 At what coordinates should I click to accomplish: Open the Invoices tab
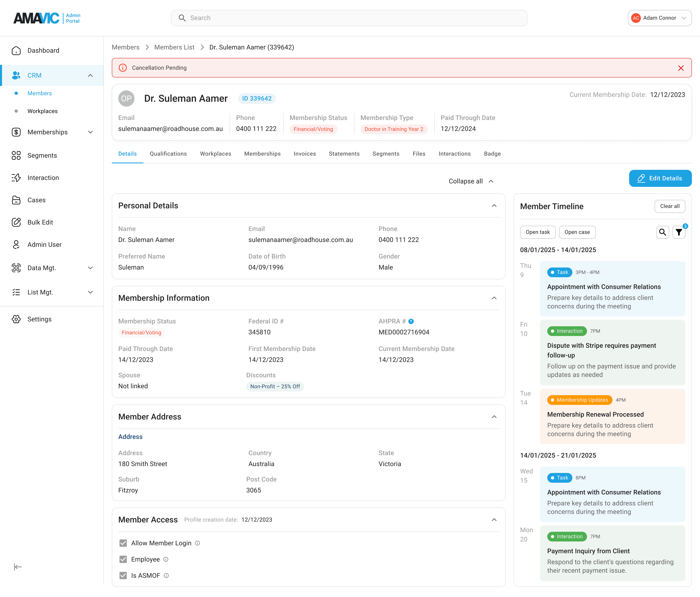coord(304,153)
